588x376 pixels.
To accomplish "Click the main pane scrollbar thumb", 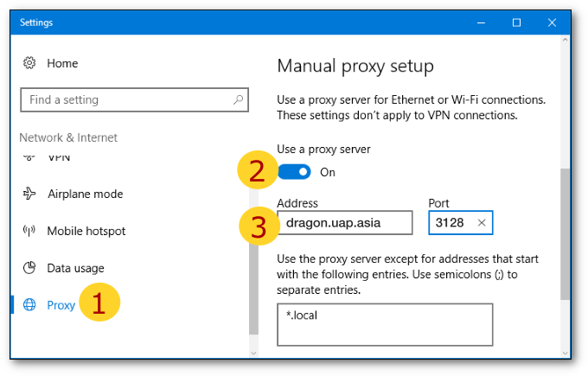I will [566, 234].
